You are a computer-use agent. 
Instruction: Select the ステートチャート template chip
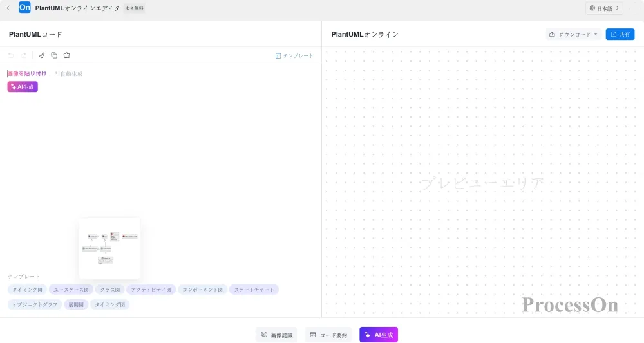[254, 290]
